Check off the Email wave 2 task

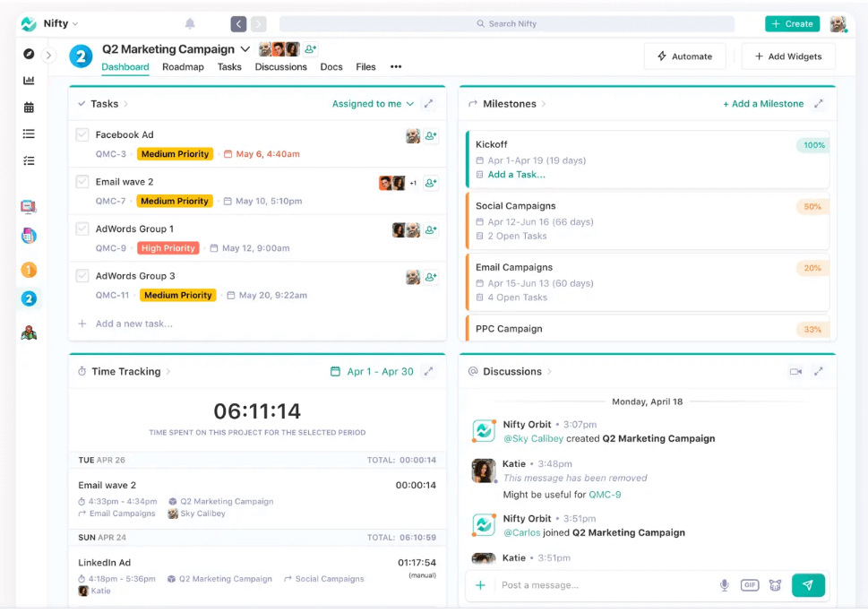pos(82,182)
